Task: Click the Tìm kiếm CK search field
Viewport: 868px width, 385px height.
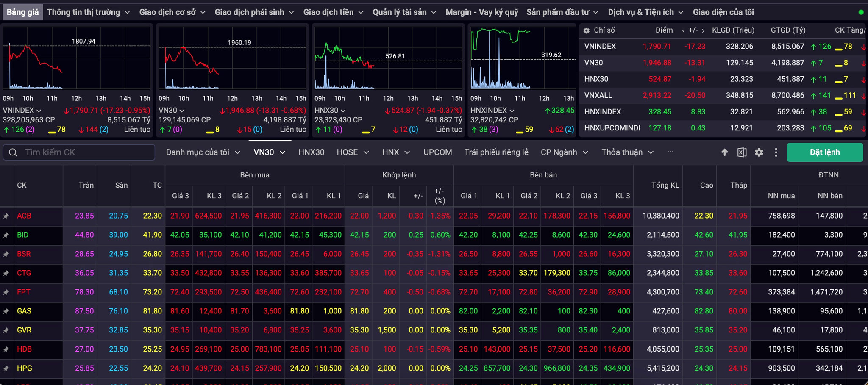Action: click(x=79, y=152)
